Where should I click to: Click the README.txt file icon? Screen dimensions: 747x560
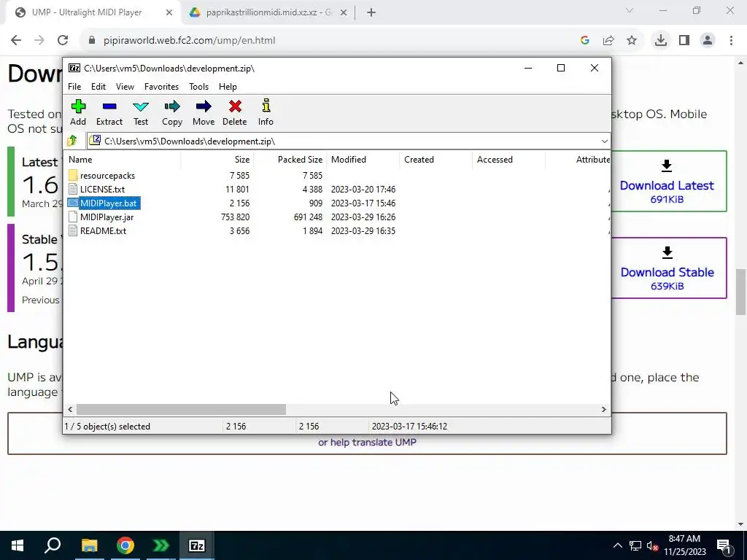pos(72,230)
